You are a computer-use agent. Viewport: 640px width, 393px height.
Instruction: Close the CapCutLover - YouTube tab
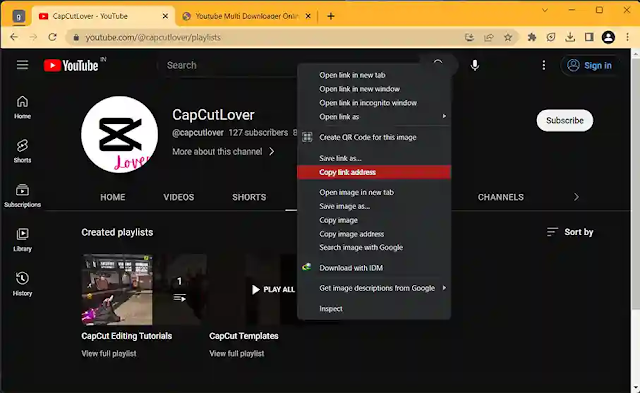(x=165, y=16)
